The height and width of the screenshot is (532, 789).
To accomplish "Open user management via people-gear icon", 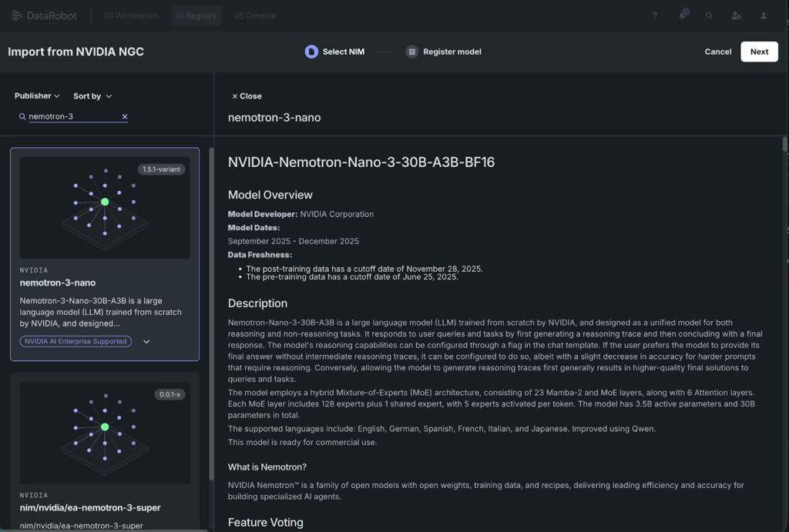I will click(x=735, y=15).
